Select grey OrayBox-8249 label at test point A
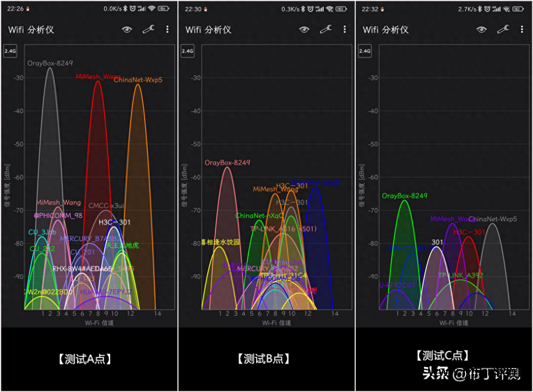This screenshot has height=392, width=533. 50,63
